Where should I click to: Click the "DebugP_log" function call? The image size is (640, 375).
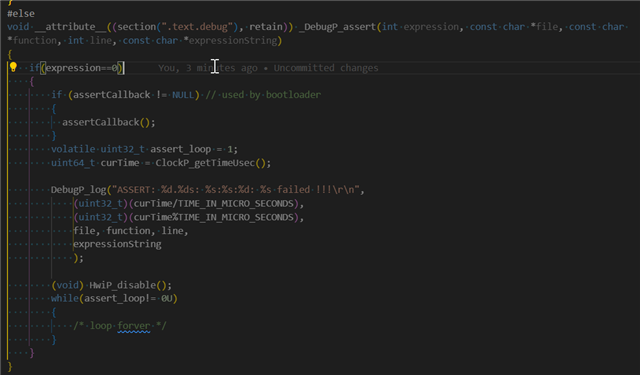coord(78,190)
